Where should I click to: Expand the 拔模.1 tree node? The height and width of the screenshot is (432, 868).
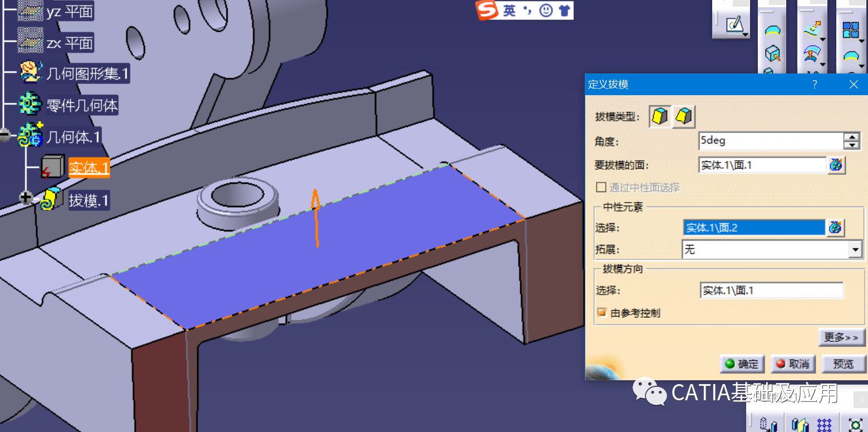[x=26, y=198]
